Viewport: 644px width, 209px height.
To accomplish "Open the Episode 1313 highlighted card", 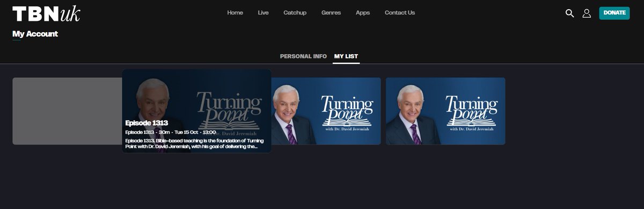I will click(196, 111).
